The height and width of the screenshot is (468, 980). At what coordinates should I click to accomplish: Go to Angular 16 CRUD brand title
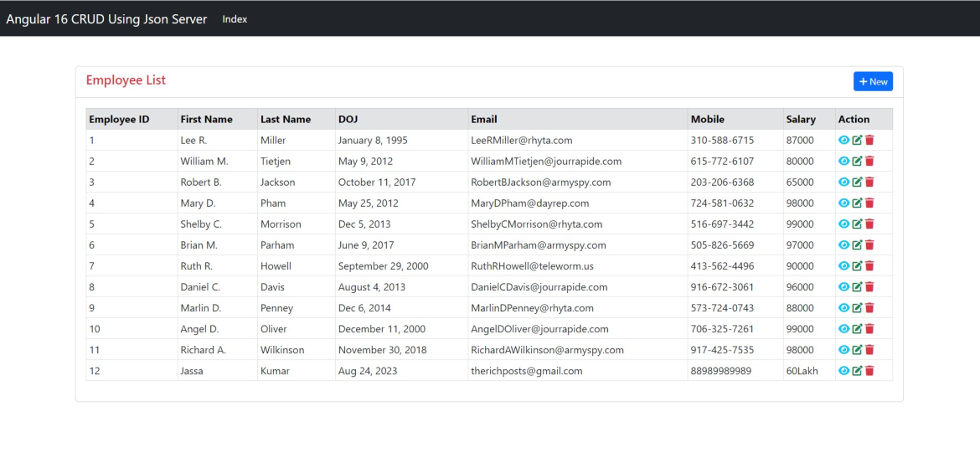click(x=106, y=18)
